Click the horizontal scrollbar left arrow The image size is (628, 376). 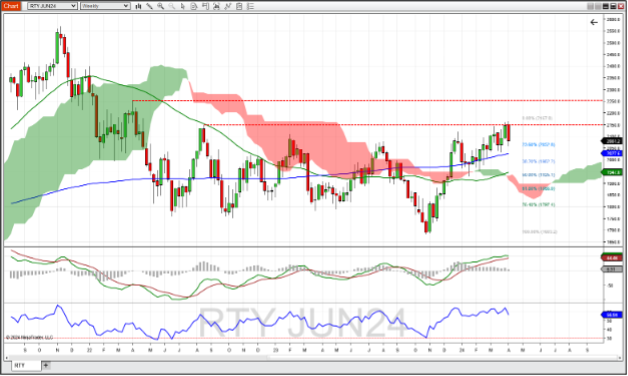(x=7, y=358)
